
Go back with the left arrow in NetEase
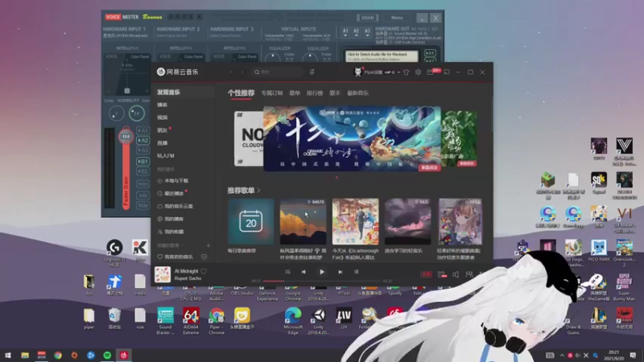231,72
